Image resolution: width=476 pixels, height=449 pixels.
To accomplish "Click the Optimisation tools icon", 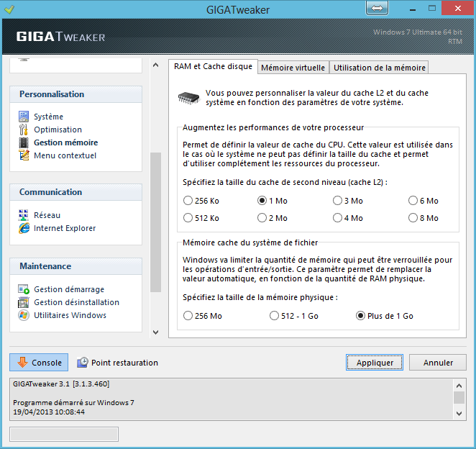I will click(24, 130).
